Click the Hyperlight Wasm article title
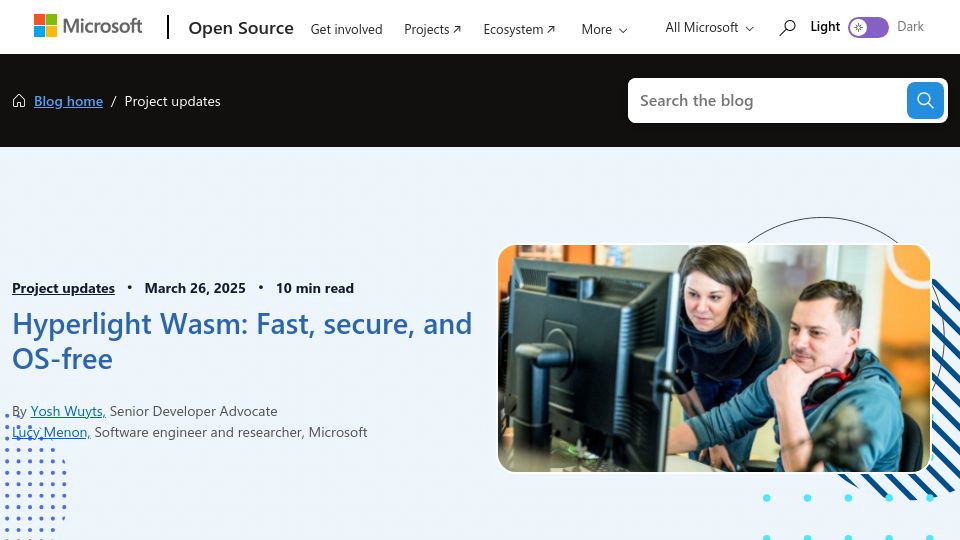This screenshot has height=540, width=960. click(242, 341)
